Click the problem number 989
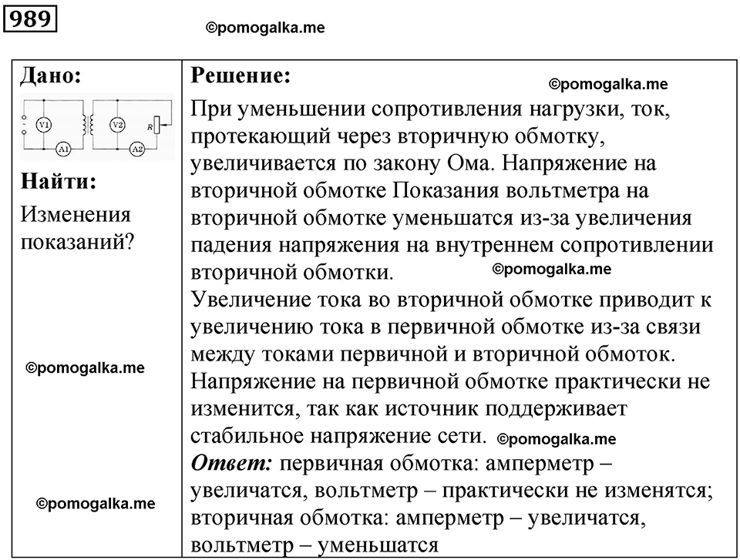This screenshot has width=740, height=560. tap(30, 18)
